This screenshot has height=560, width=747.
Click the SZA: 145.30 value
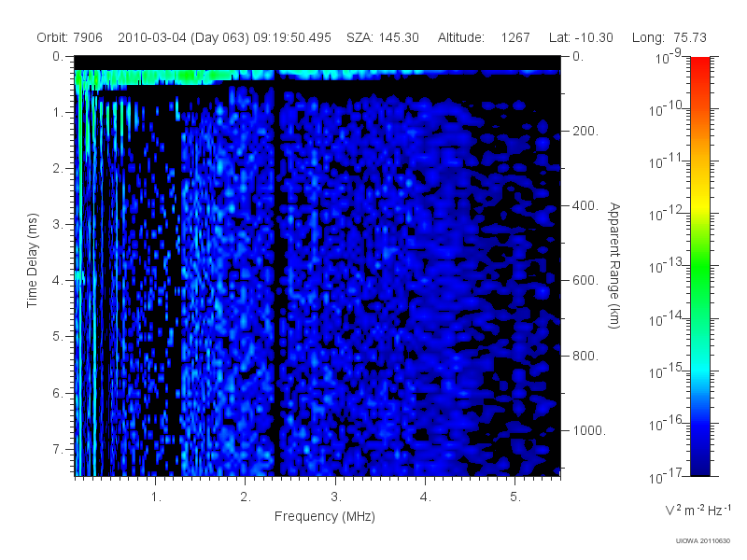pos(383,37)
